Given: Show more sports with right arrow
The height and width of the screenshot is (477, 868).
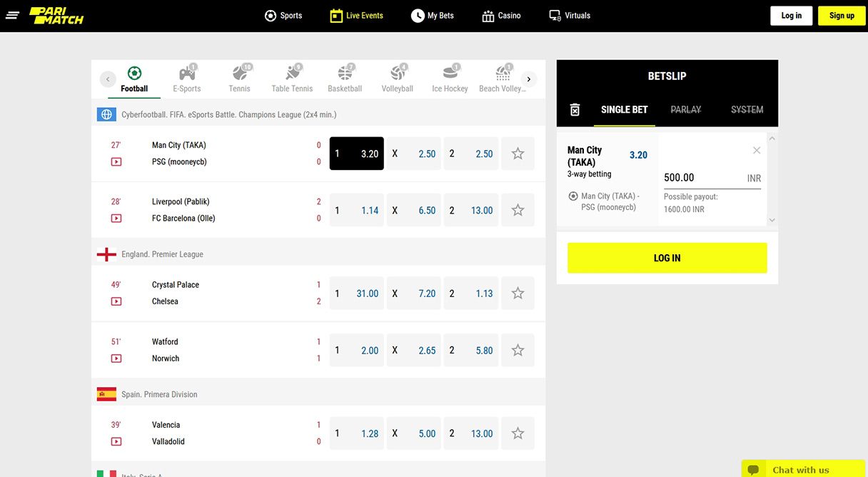Looking at the screenshot, I should tap(529, 79).
